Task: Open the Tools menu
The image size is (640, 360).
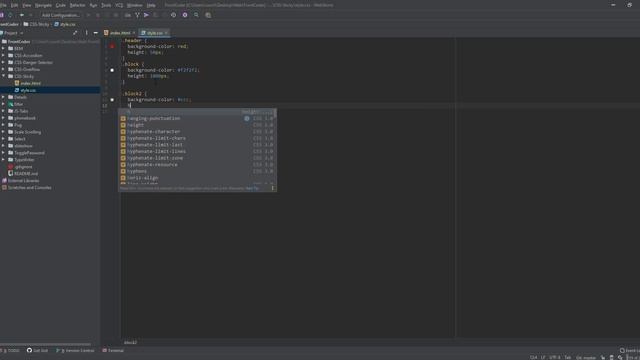Action: click(x=106, y=5)
